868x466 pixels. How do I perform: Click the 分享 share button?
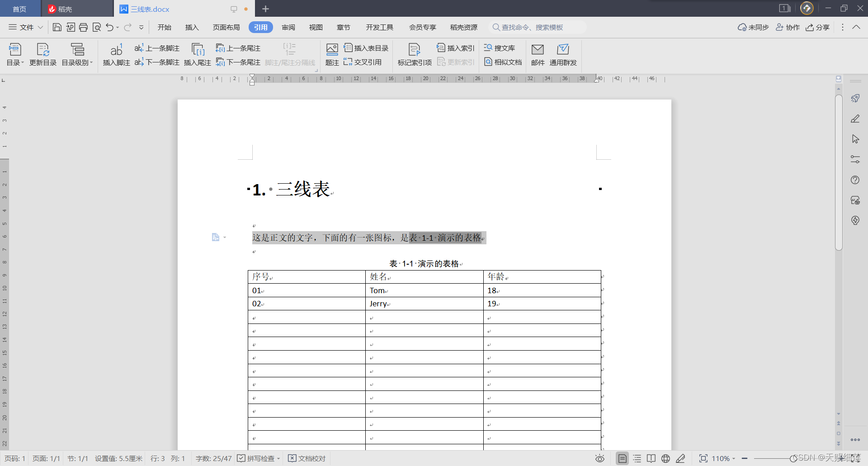818,27
